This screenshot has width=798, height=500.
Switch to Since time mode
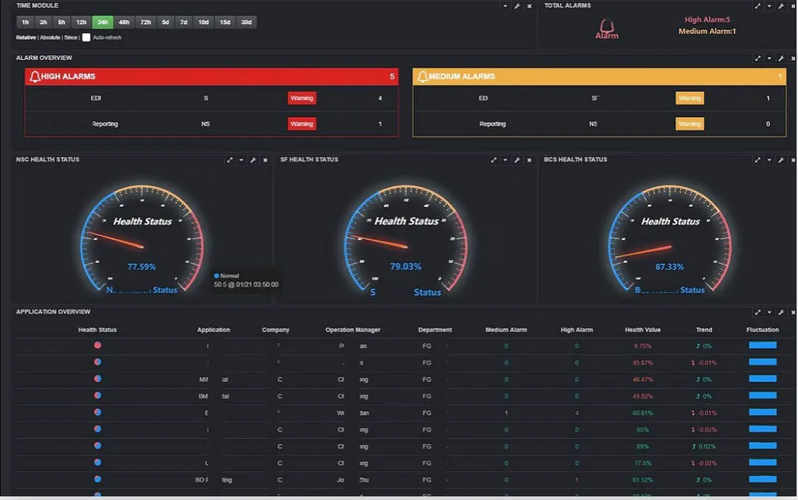pos(71,37)
